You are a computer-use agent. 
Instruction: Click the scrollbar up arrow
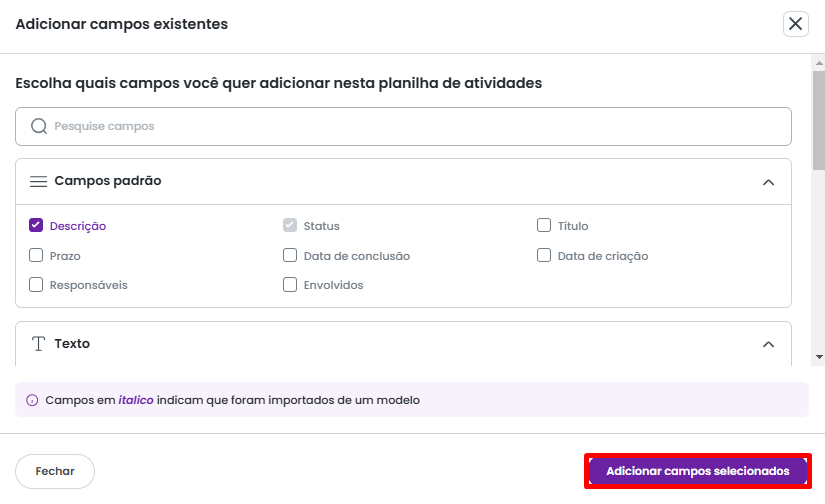coord(819,62)
